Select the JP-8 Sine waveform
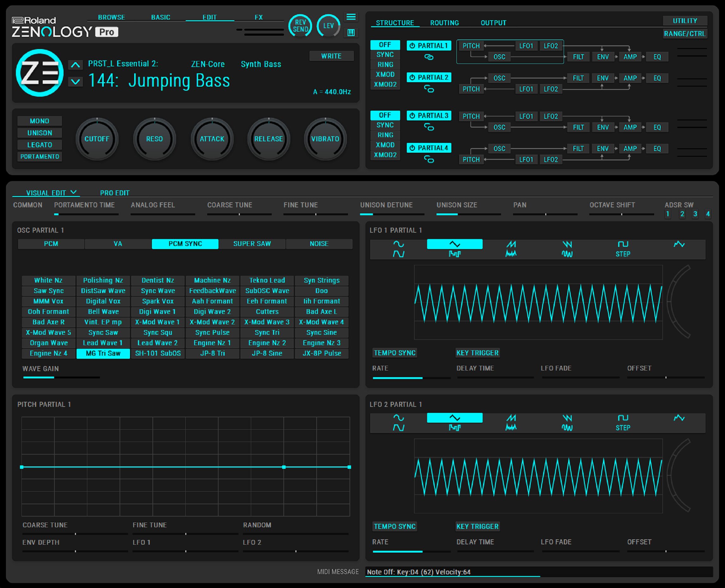725x588 pixels. [267, 353]
